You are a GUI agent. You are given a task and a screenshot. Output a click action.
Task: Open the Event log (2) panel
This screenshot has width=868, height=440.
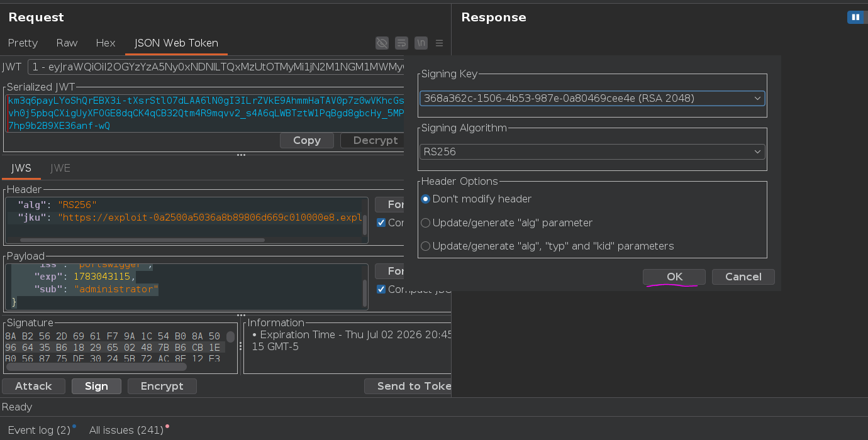[39, 430]
